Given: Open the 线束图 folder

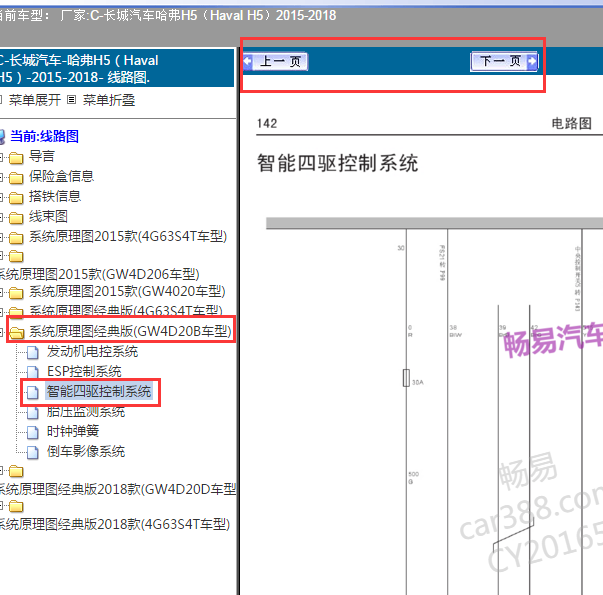Looking at the screenshot, I should (48, 216).
